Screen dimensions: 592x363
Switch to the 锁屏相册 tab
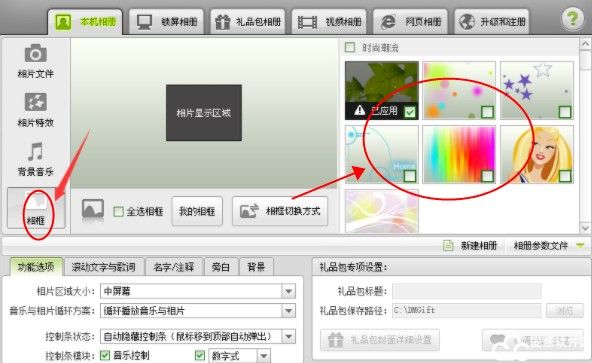click(166, 22)
